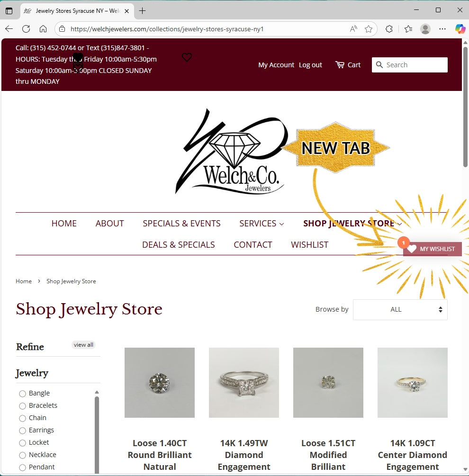Click the site Search input field
The height and width of the screenshot is (476, 469).
click(409, 65)
